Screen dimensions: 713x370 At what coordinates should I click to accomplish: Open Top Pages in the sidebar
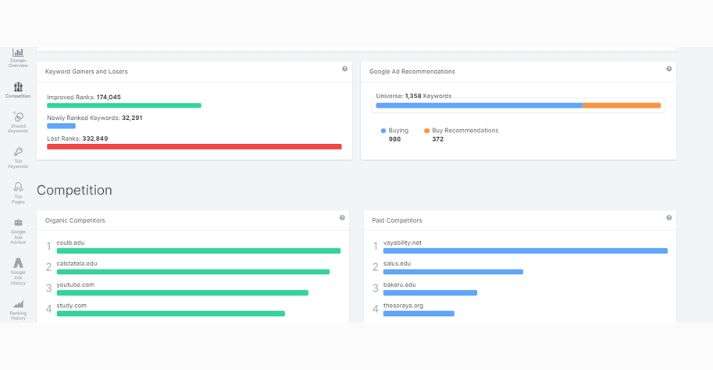(x=18, y=193)
